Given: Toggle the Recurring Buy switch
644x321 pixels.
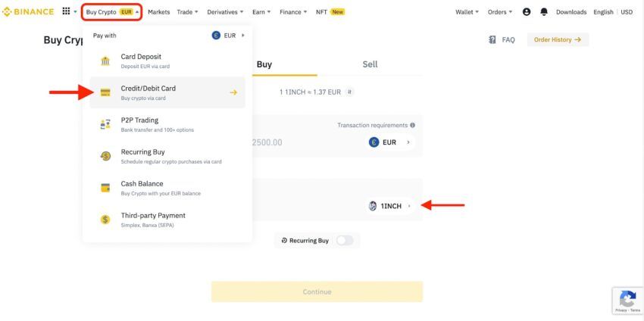Looking at the screenshot, I should point(345,241).
